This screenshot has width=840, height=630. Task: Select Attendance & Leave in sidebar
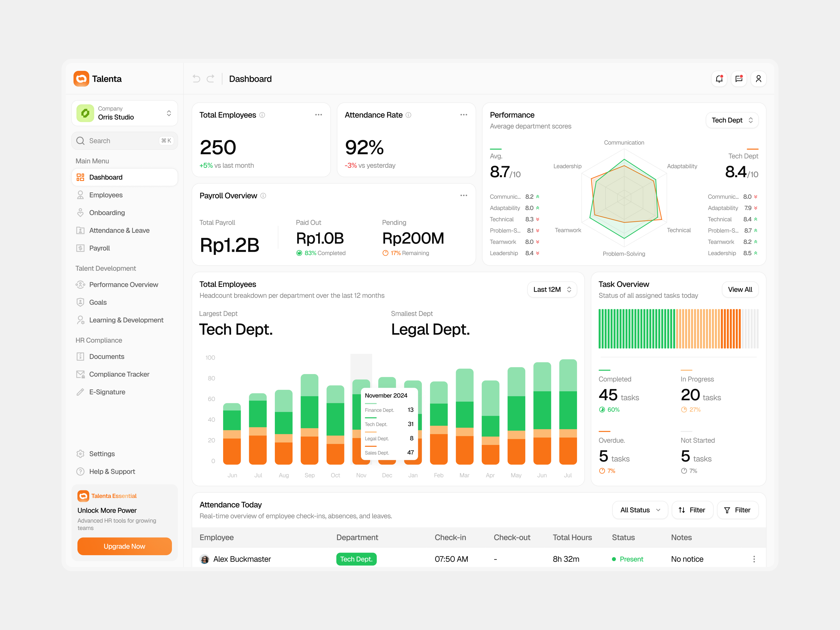[119, 230]
